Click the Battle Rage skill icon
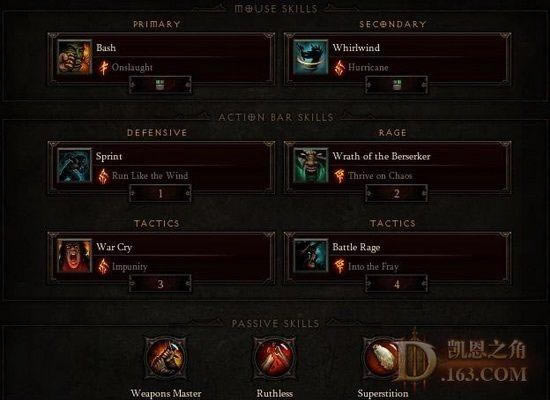The height and width of the screenshot is (400, 550). click(x=311, y=256)
